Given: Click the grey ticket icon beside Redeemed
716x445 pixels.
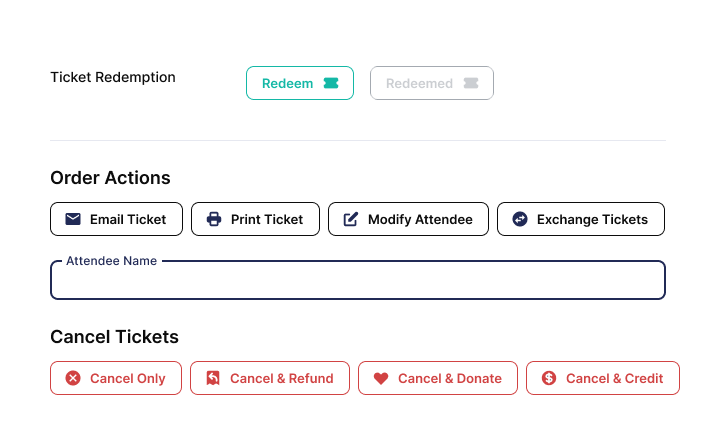Looking at the screenshot, I should coord(471,83).
